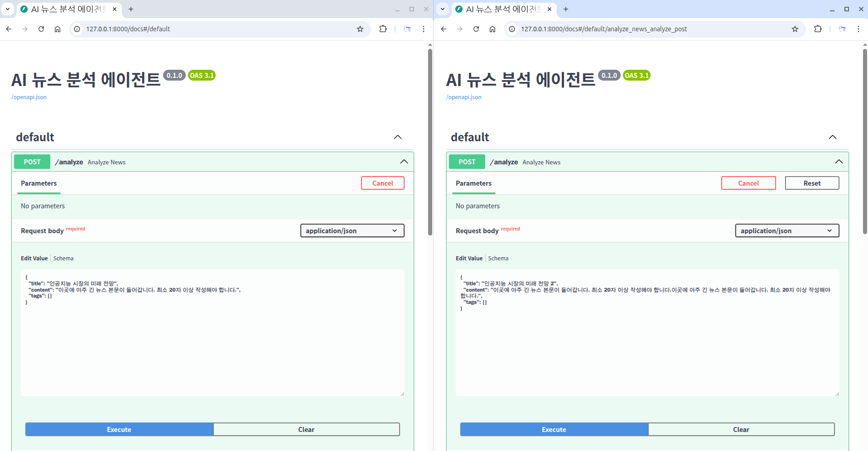Open Extensions icon in the left browser toolbar
The image size is (868, 451).
(x=383, y=29)
